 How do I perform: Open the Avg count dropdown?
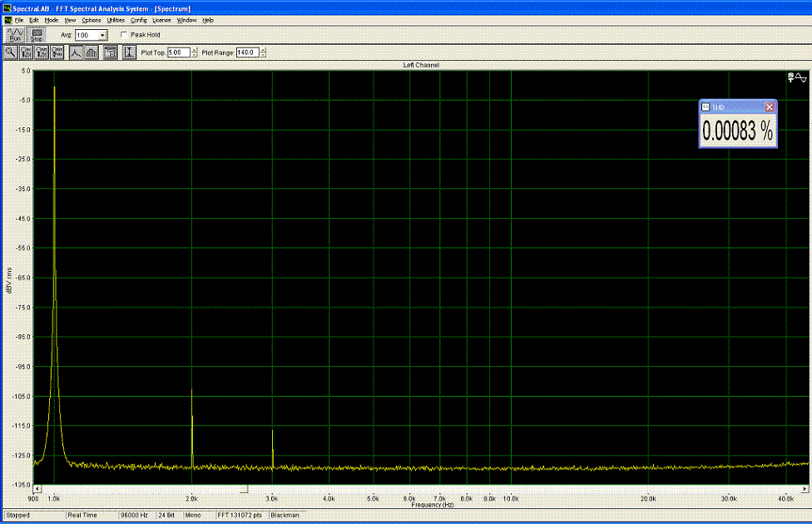pos(102,35)
